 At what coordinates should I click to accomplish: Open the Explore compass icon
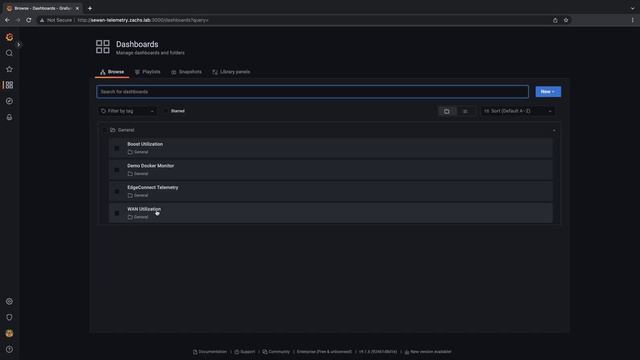tap(9, 101)
